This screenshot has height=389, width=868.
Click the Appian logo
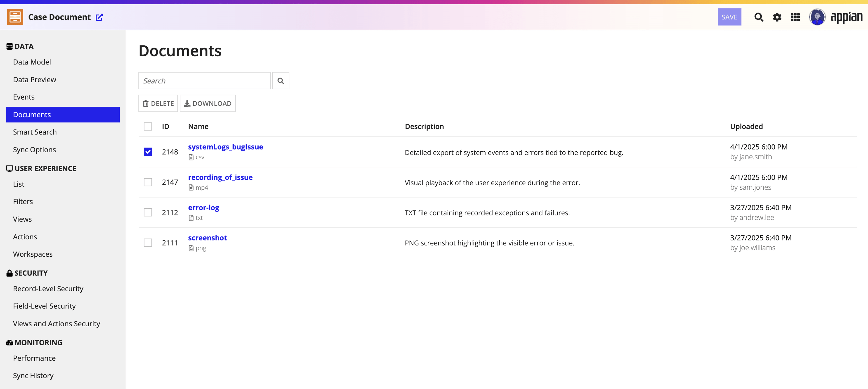click(847, 17)
